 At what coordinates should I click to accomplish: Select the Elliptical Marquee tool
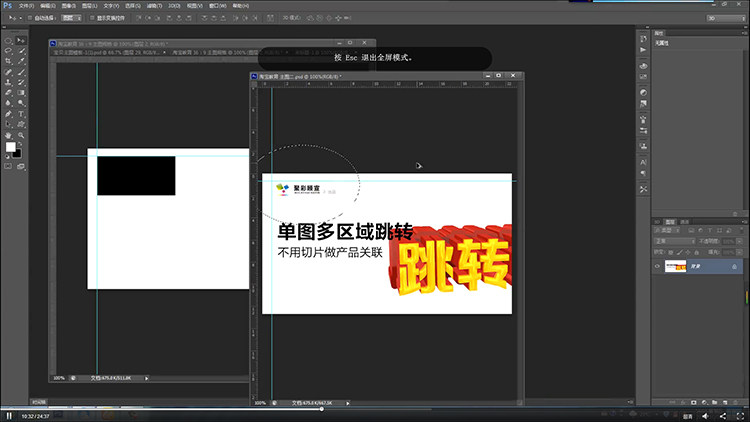click(x=8, y=41)
